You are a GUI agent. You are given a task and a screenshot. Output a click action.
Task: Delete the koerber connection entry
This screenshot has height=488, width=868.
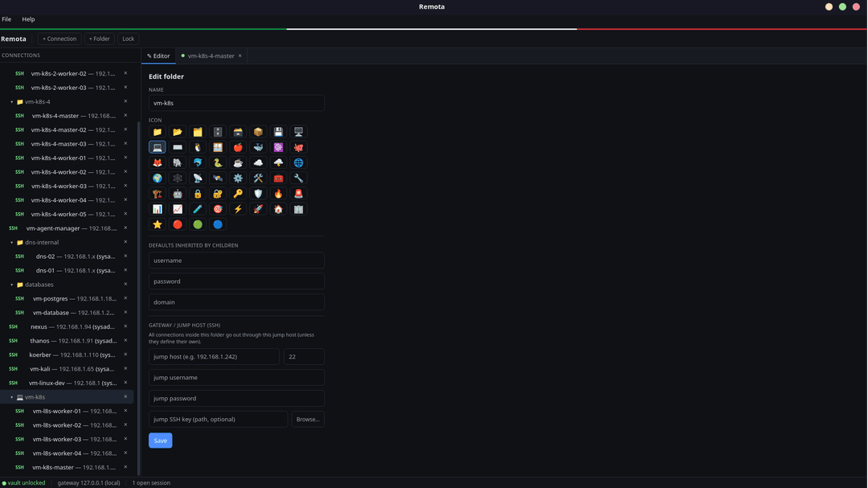coord(125,355)
